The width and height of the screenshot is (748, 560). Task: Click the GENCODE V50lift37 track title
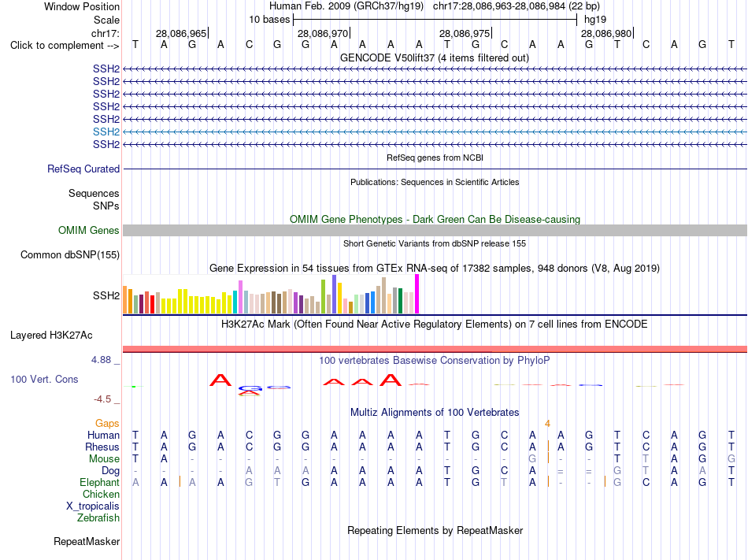point(434,58)
